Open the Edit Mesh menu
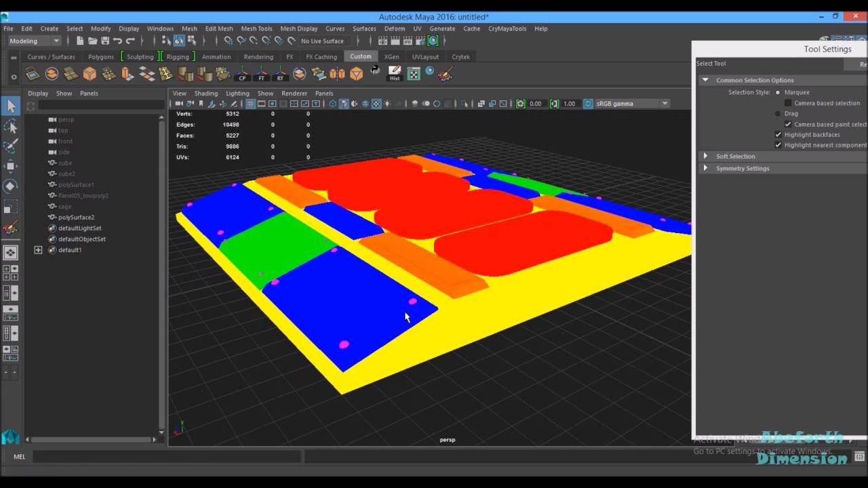Image resolution: width=868 pixels, height=488 pixels. 219,28
